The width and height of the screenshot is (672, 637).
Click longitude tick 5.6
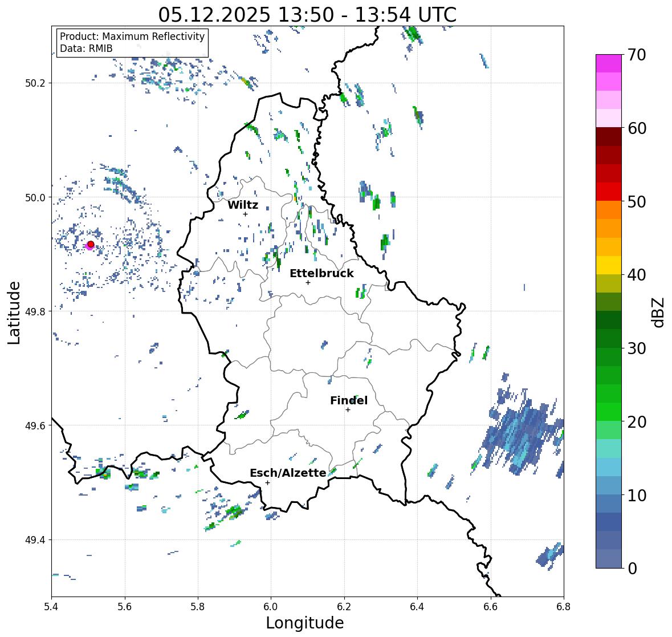(125, 607)
